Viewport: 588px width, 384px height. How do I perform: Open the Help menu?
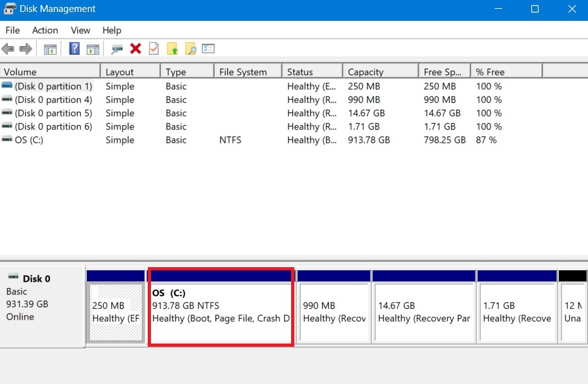pyautogui.click(x=112, y=30)
